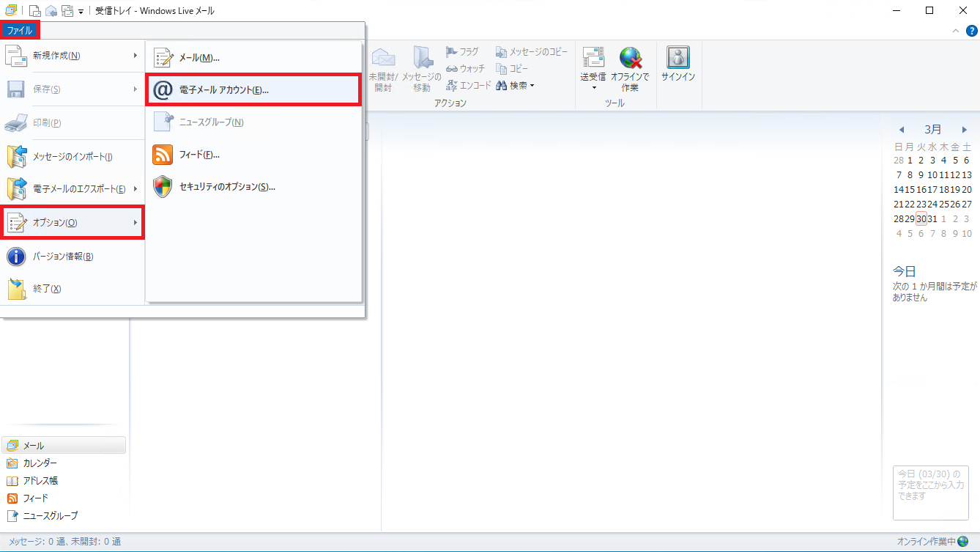This screenshot has height=552, width=980.
Task: Switch to メール in navigation pane
Action: [64, 445]
